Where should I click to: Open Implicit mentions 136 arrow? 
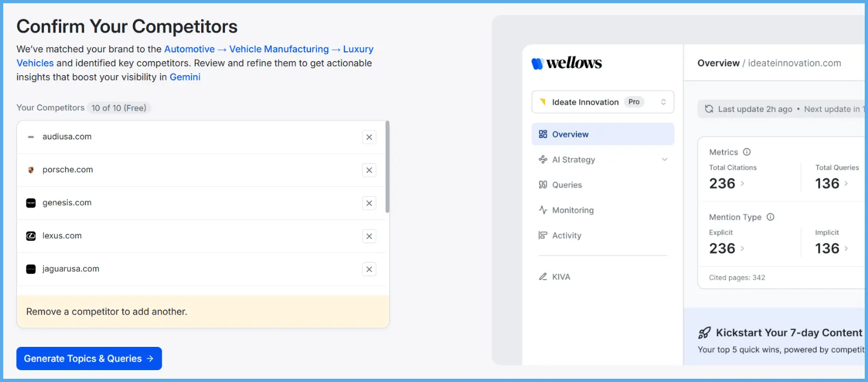coord(846,249)
